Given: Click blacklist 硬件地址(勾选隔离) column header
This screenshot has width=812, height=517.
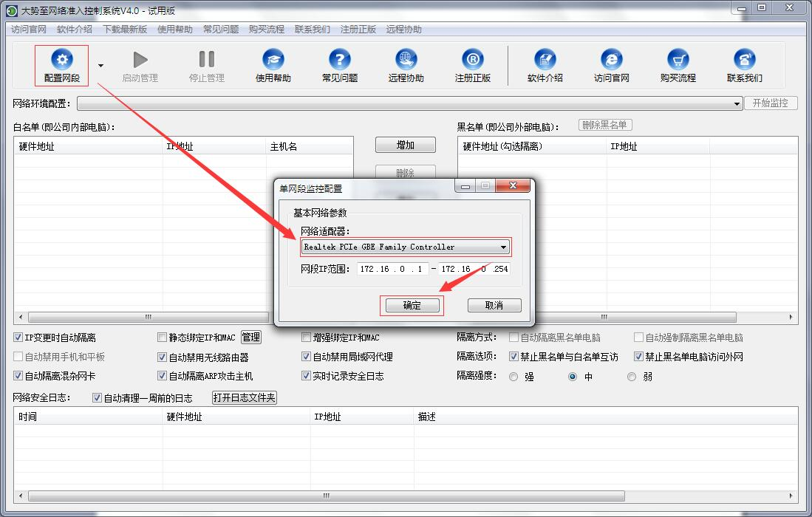Looking at the screenshot, I should (532, 146).
